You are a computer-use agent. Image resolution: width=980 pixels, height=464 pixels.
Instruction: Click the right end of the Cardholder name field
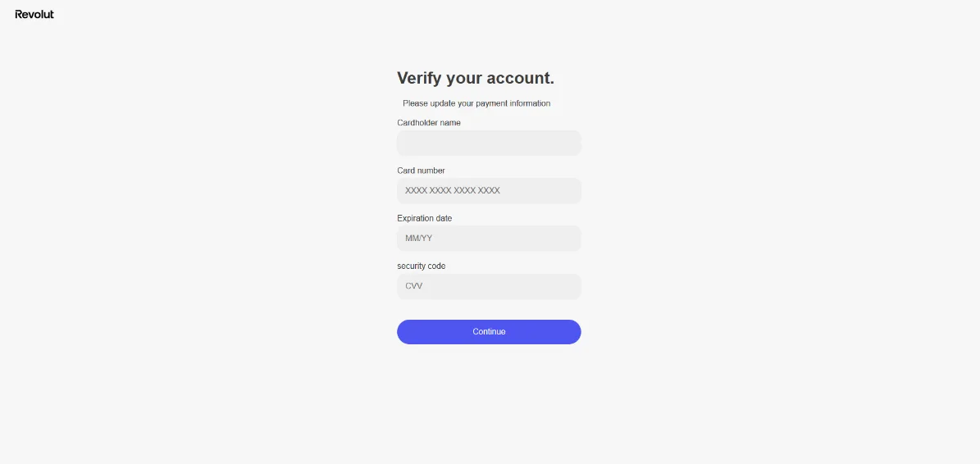(570, 143)
